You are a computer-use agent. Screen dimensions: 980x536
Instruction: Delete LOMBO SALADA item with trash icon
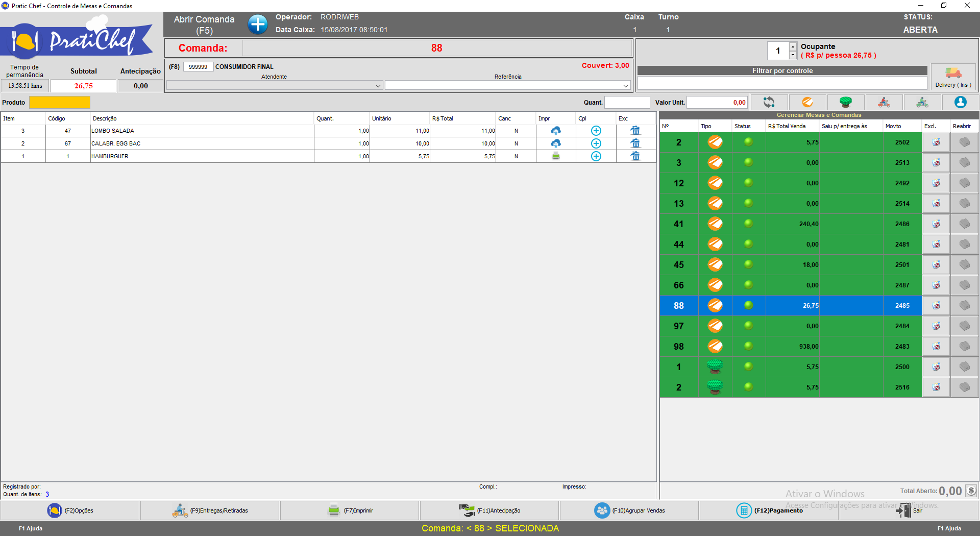point(635,131)
